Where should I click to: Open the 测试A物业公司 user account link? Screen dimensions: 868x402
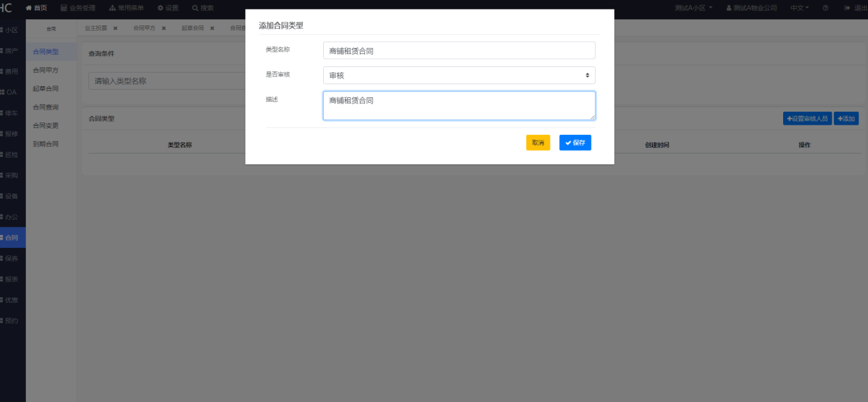(752, 8)
